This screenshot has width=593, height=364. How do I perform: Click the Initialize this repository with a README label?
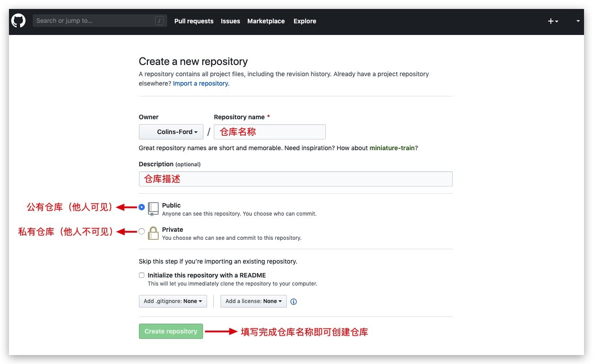[207, 275]
